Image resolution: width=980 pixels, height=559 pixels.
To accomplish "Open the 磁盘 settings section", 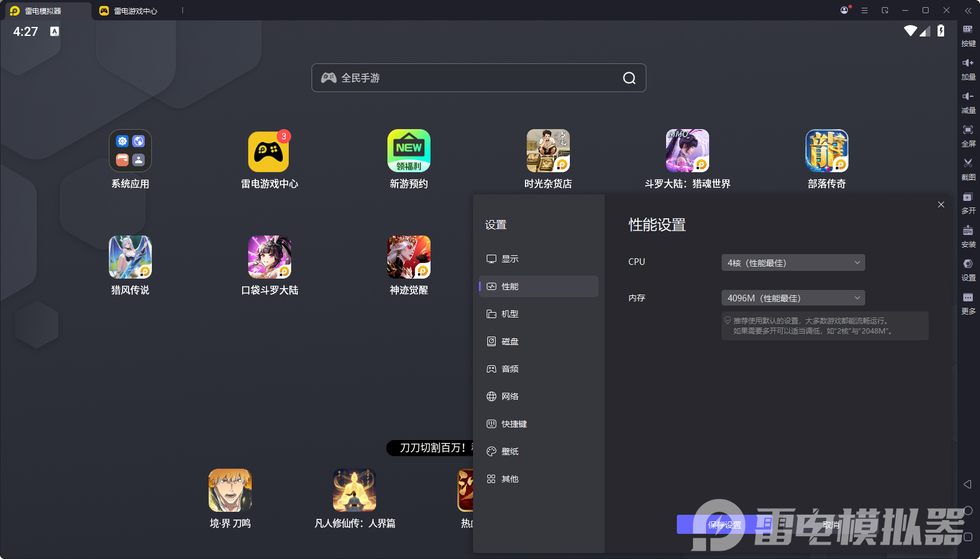I will point(539,341).
